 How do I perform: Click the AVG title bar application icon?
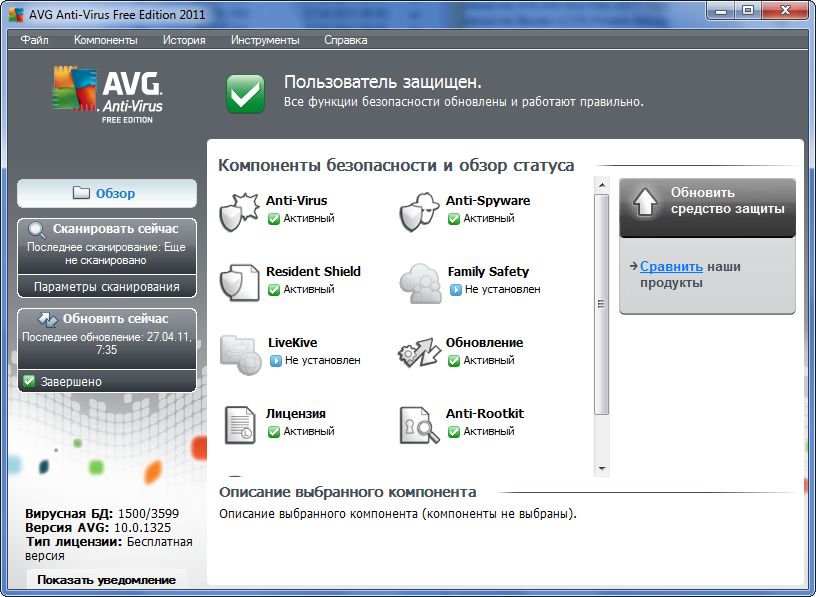coord(16,14)
